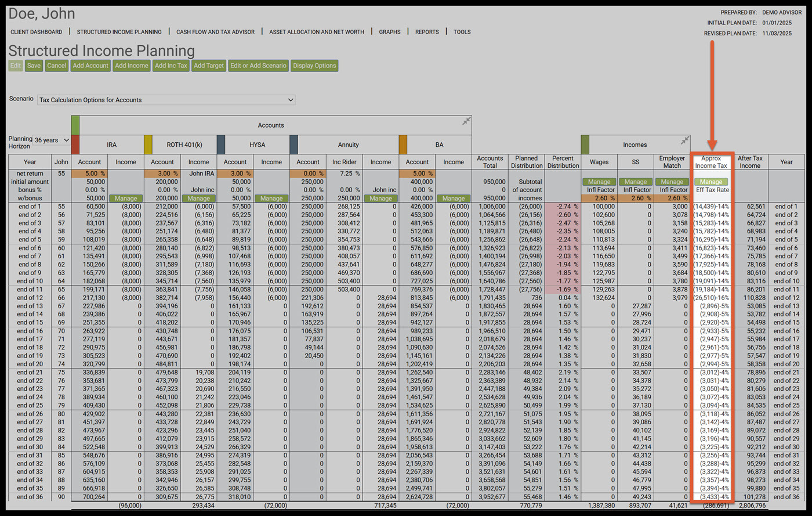
Task: Select the IRA net return 5.00% field
Action: pyautogui.click(x=89, y=174)
